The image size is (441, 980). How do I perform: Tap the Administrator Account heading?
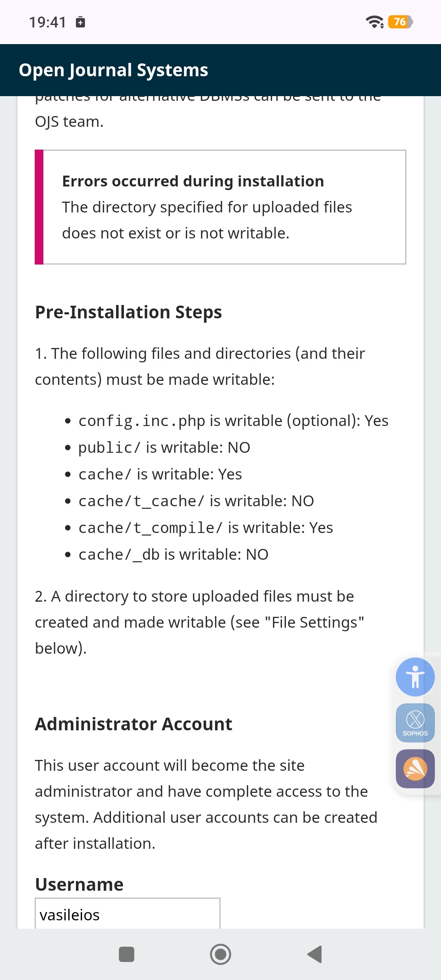pyautogui.click(x=133, y=724)
